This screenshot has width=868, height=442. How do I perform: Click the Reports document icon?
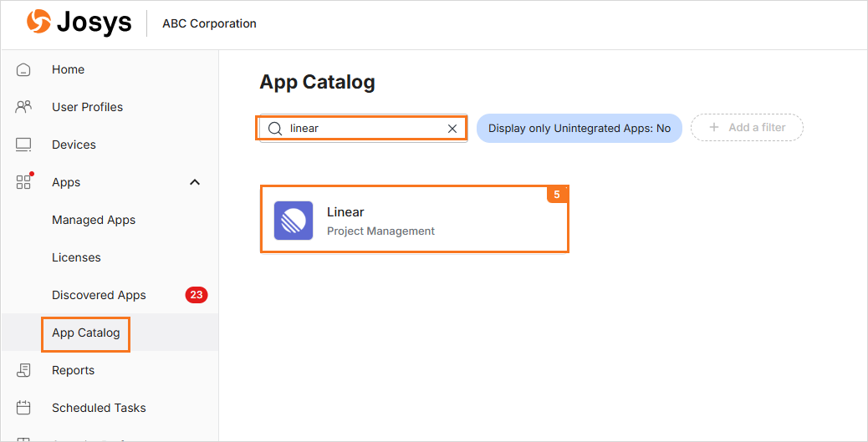coord(23,370)
